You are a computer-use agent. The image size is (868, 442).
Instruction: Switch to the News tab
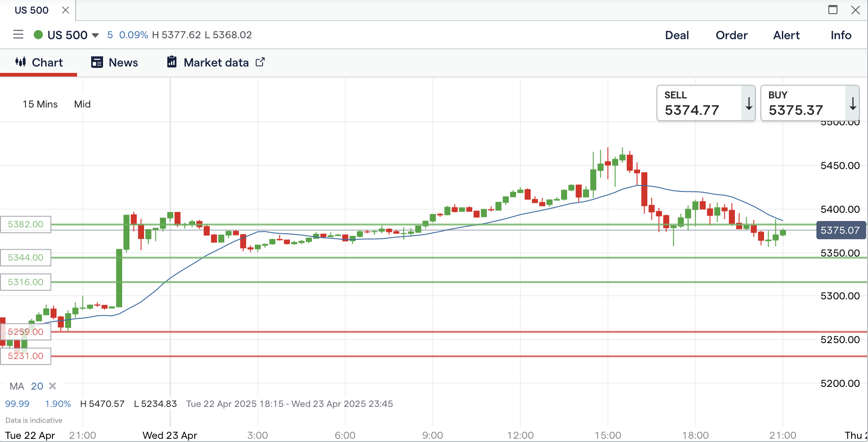click(x=123, y=62)
